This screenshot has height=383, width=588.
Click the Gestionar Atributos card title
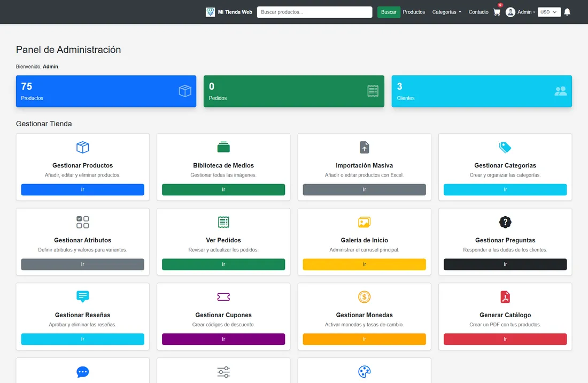(82, 240)
